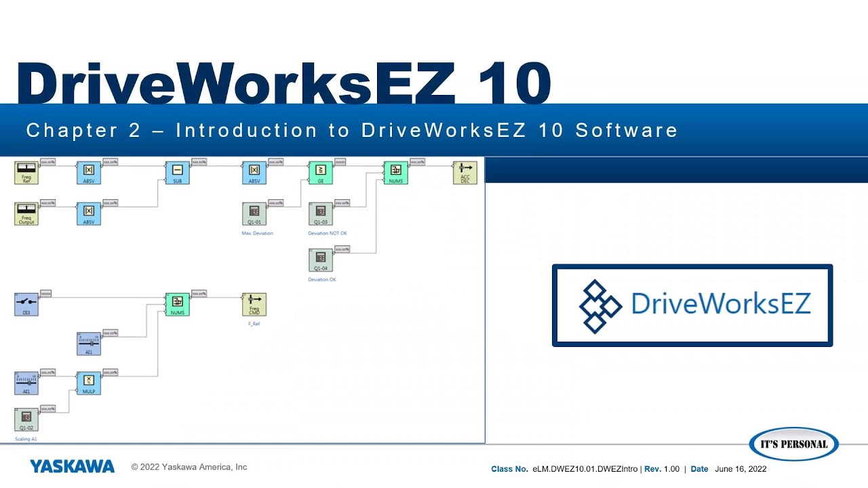The image size is (868, 488).
Task: Select the Q1-01 parameter block
Action: point(254,214)
